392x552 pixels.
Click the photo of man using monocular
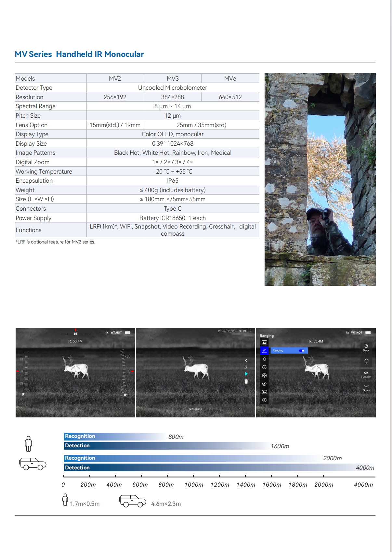[320, 179]
